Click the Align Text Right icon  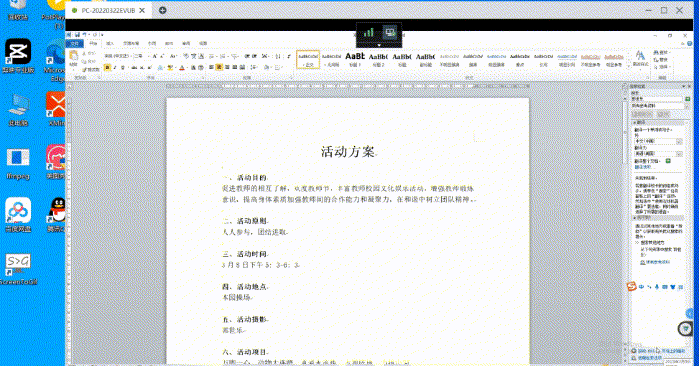click(227, 67)
